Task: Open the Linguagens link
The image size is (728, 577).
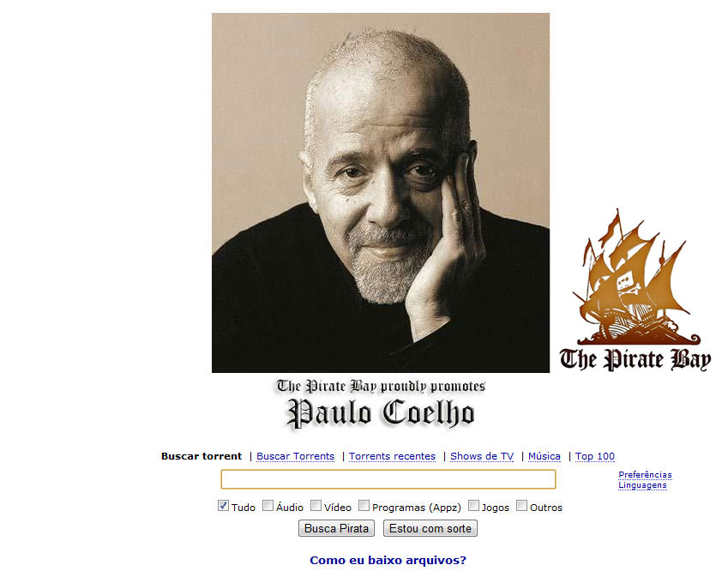Action: pos(642,485)
